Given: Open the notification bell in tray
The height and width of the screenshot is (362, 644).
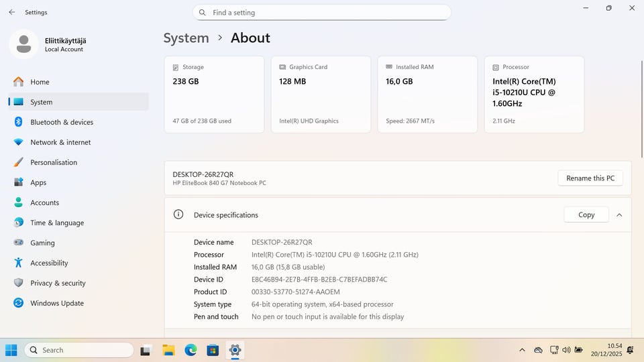Looking at the screenshot, I should (x=630, y=350).
